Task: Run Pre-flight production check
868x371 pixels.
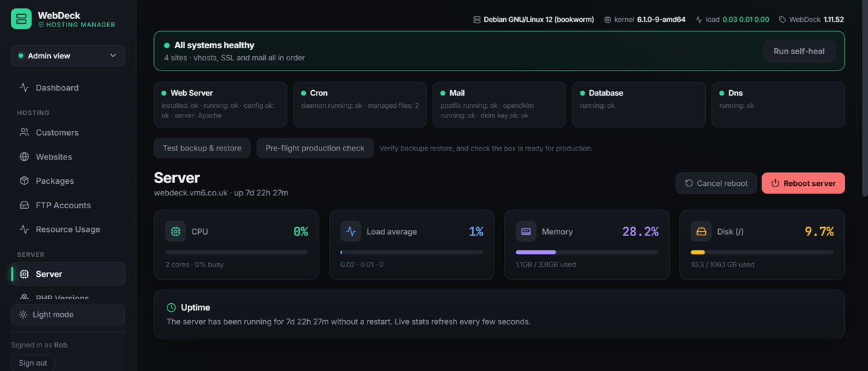Action: pos(315,148)
